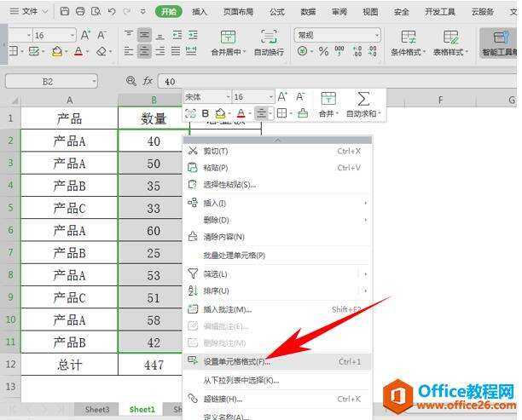Screen dimensions: 522x420
Task: Switch to the 公式 ribbon tab
Action: [x=277, y=12]
